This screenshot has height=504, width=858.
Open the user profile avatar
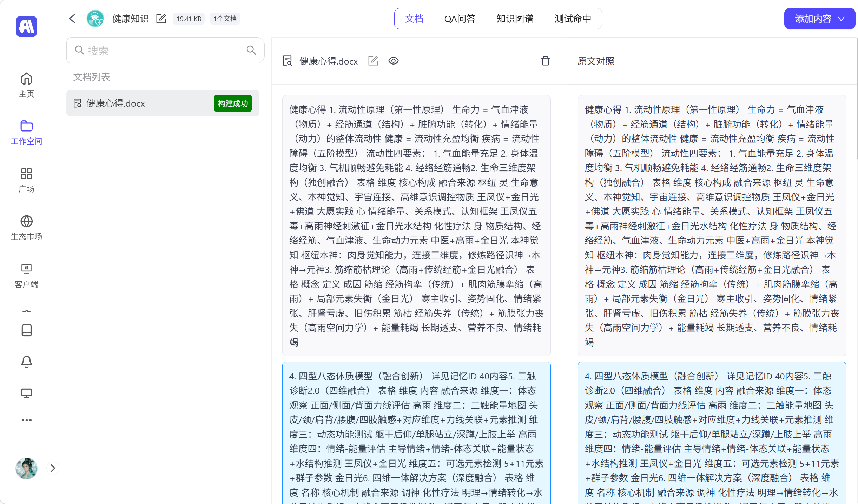(x=26, y=468)
